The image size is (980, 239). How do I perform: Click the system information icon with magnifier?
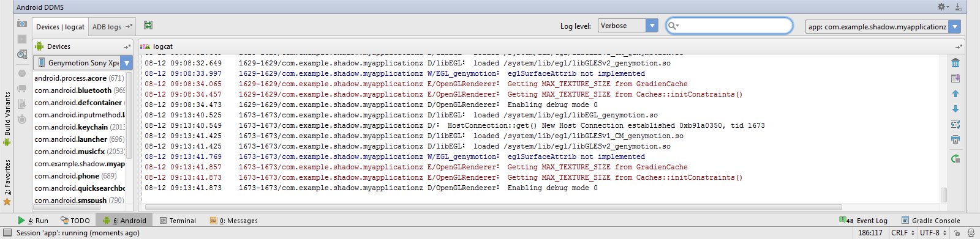(x=22, y=54)
